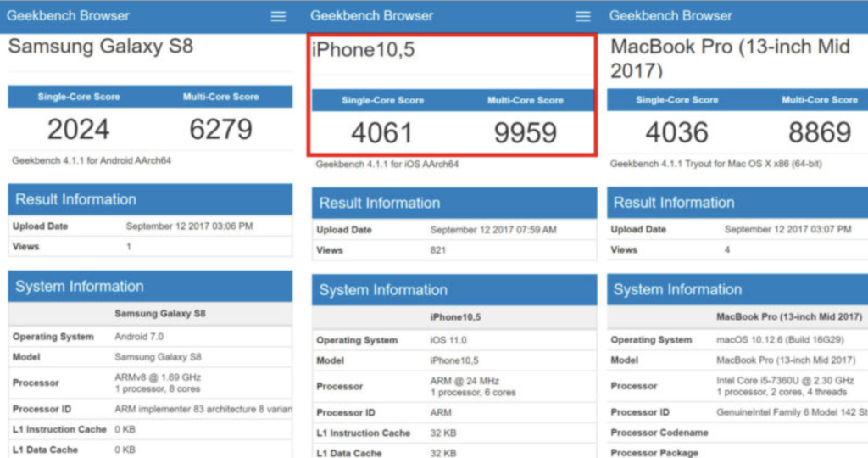
Task: Select the Samsung Galaxy S8 page heading
Action: click(x=101, y=47)
